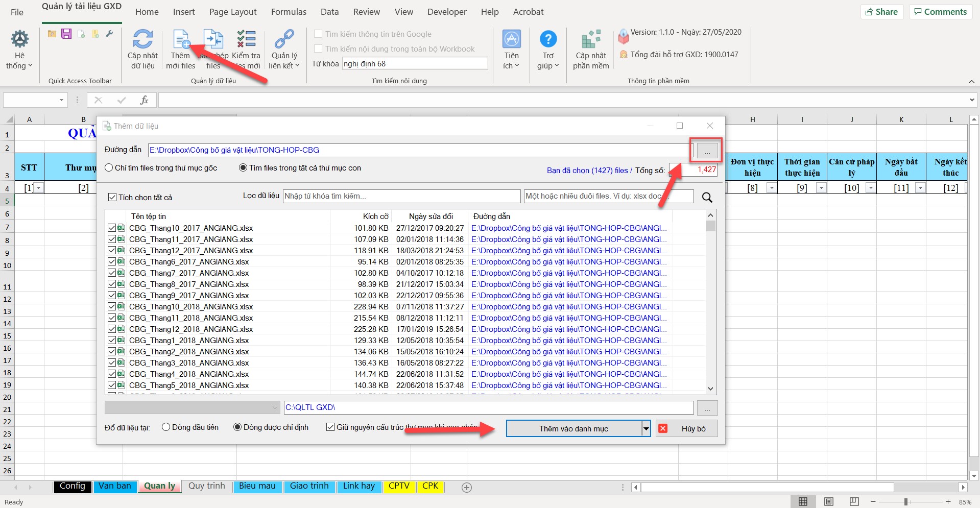Uncheck the Tích chọn tất cả checkbox
The image size is (980, 508).
112,198
